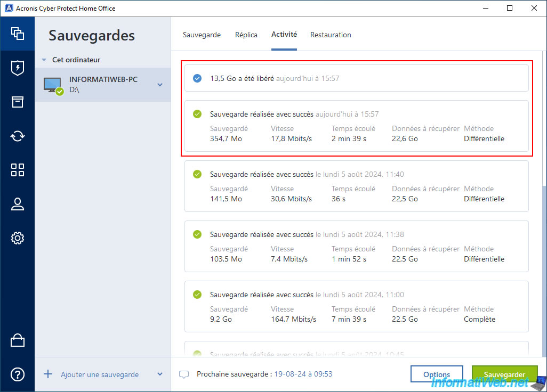Click the '17,8 Mbits/s' speed value
The height and width of the screenshot is (392, 547).
click(291, 138)
